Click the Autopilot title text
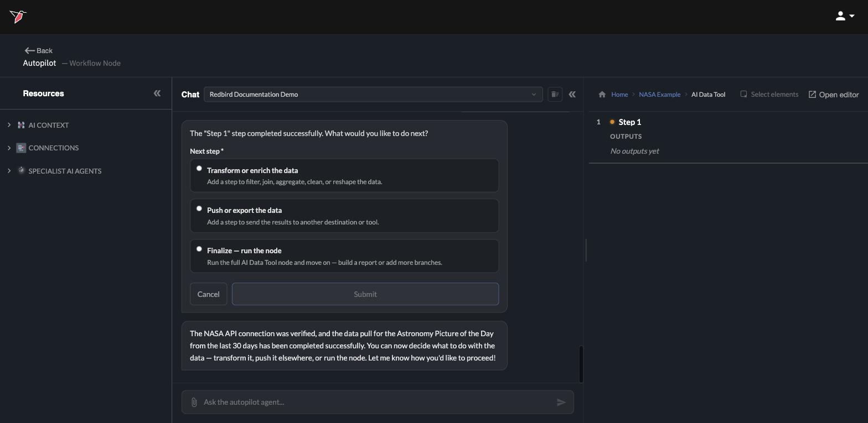The width and height of the screenshot is (868, 423). (x=39, y=63)
